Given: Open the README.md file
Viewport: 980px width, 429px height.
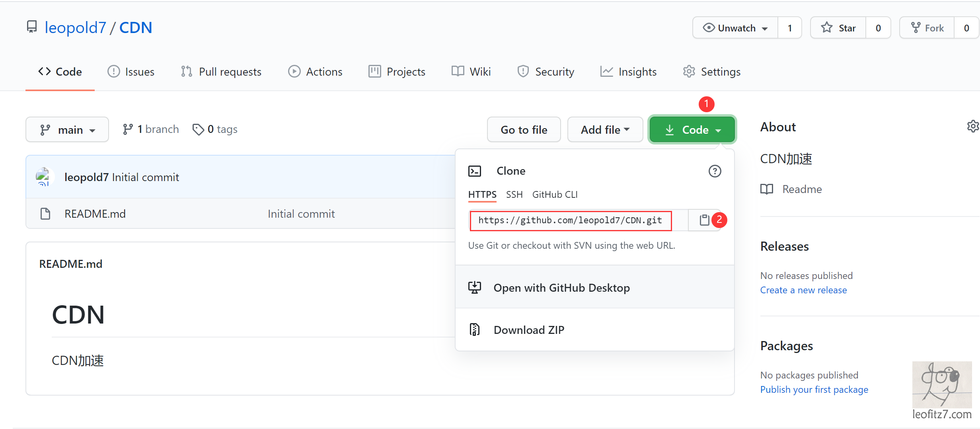Looking at the screenshot, I should 95,214.
